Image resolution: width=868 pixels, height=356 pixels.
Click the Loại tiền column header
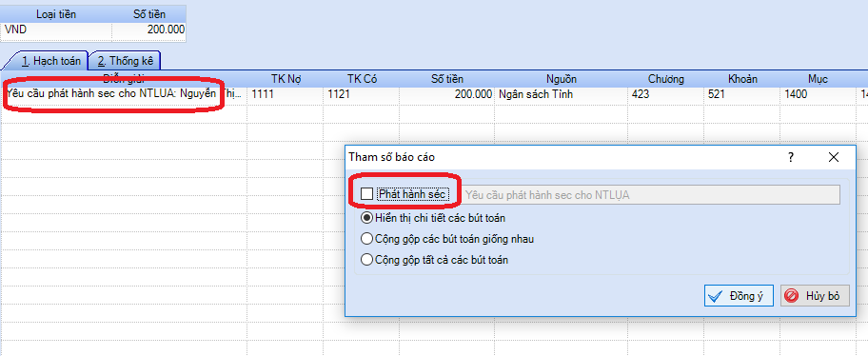pos(57,14)
